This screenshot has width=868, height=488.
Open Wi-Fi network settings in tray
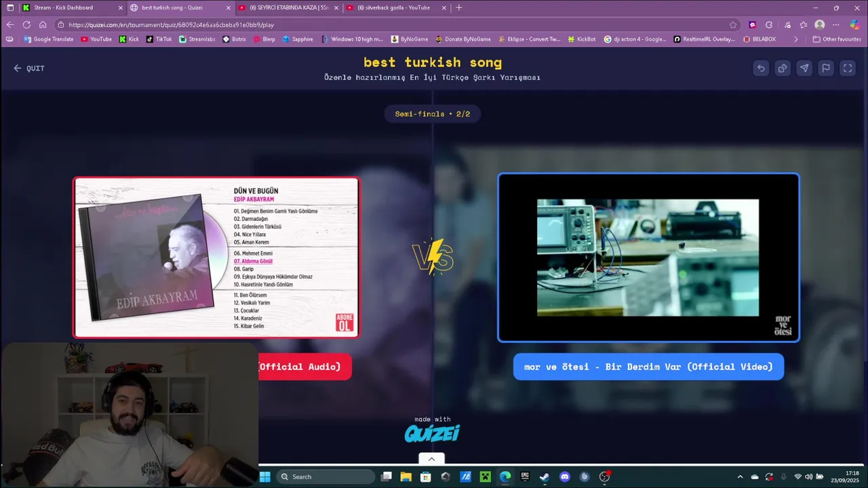point(797,476)
